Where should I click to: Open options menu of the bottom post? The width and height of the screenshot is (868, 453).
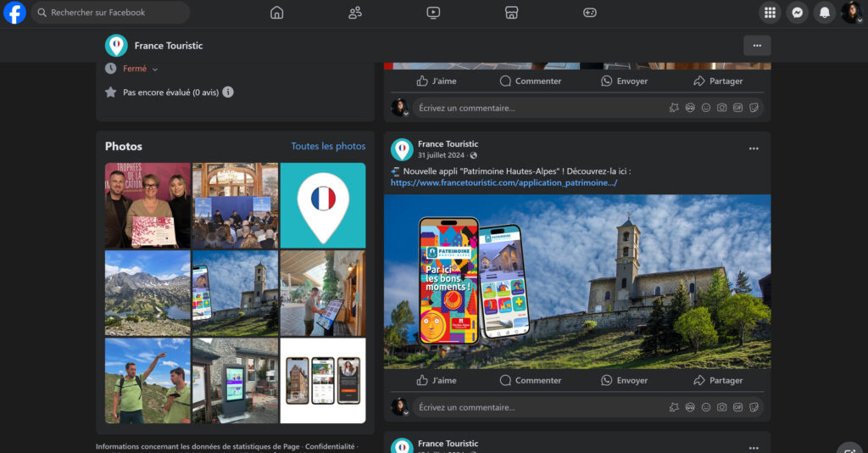coord(754,447)
